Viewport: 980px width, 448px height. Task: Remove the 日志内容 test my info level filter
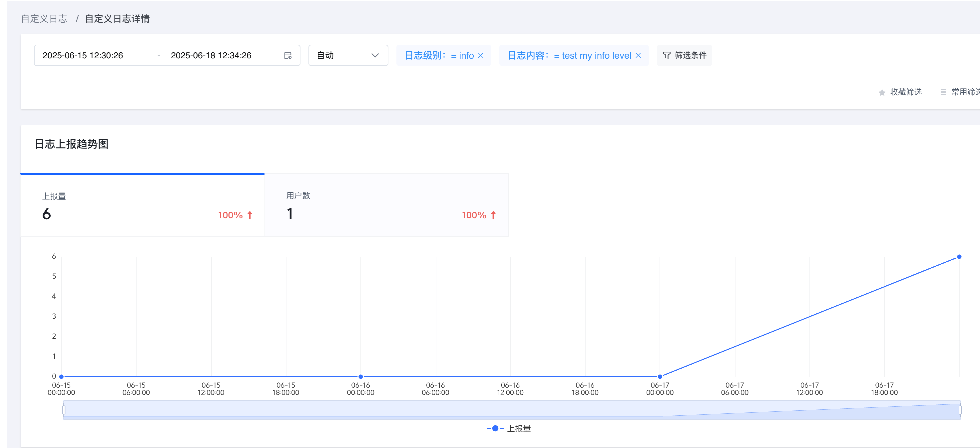638,56
